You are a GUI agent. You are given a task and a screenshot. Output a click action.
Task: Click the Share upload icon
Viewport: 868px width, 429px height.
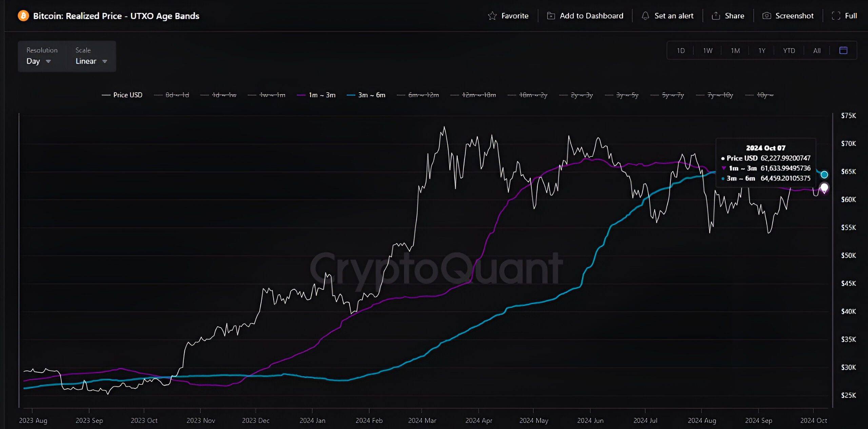click(x=716, y=16)
